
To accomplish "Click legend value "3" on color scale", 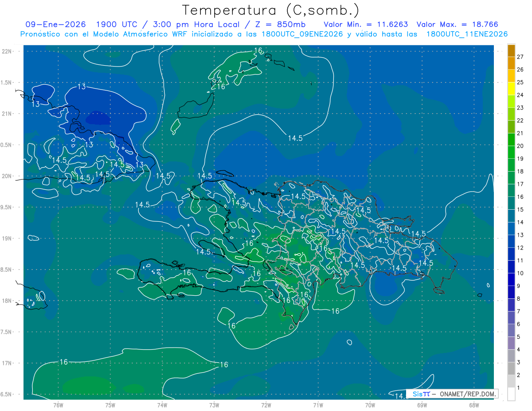I will click(519, 362).
